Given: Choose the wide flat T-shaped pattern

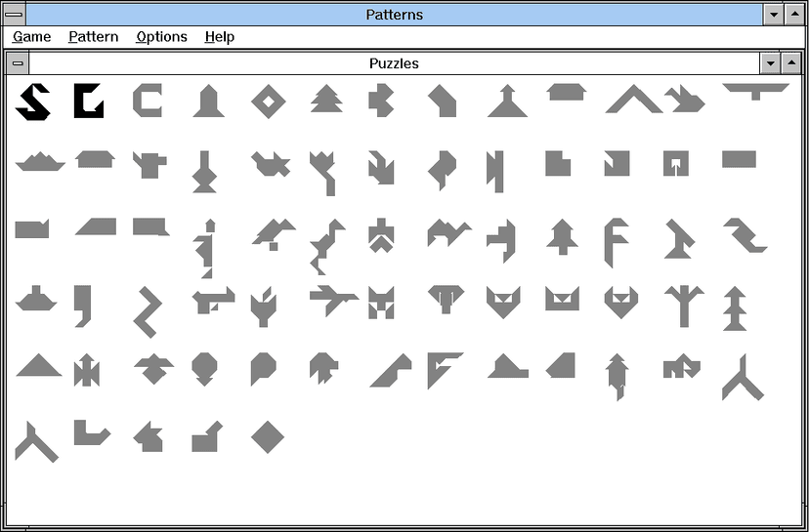Looking at the screenshot, I should (756, 92).
